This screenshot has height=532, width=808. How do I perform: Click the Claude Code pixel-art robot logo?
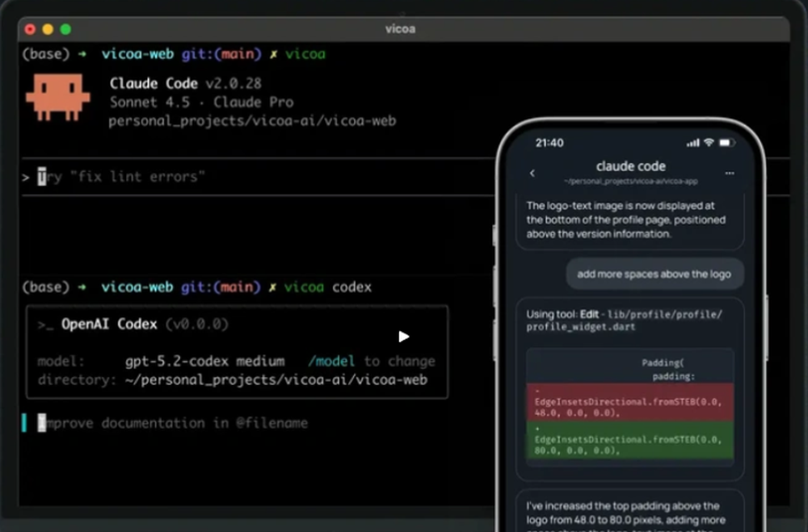click(57, 96)
